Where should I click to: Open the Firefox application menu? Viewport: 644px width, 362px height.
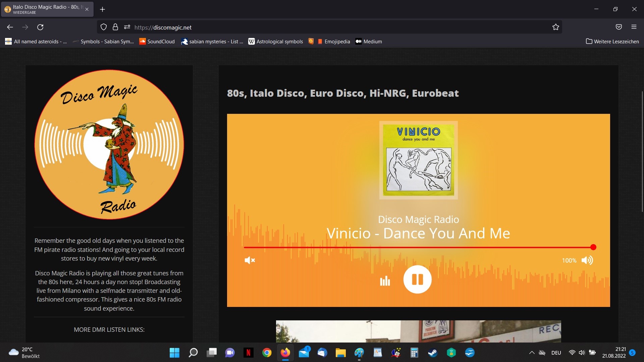pyautogui.click(x=634, y=27)
